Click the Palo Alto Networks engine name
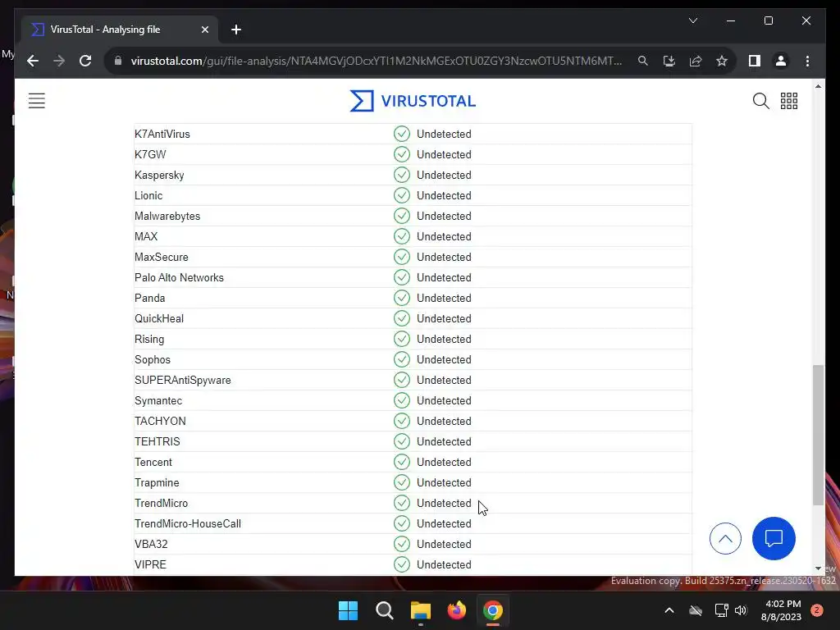The width and height of the screenshot is (840, 630). 179,277
